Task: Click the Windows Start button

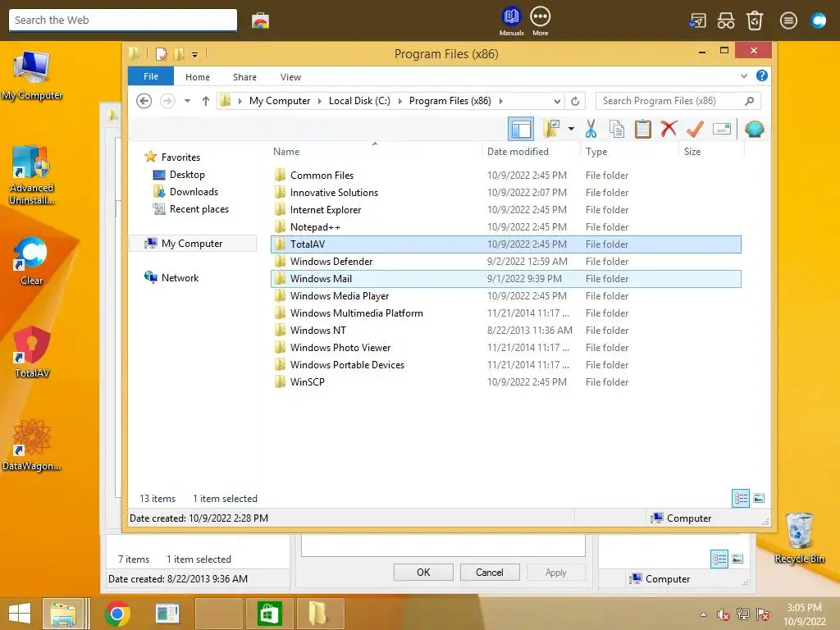Action: point(20,614)
